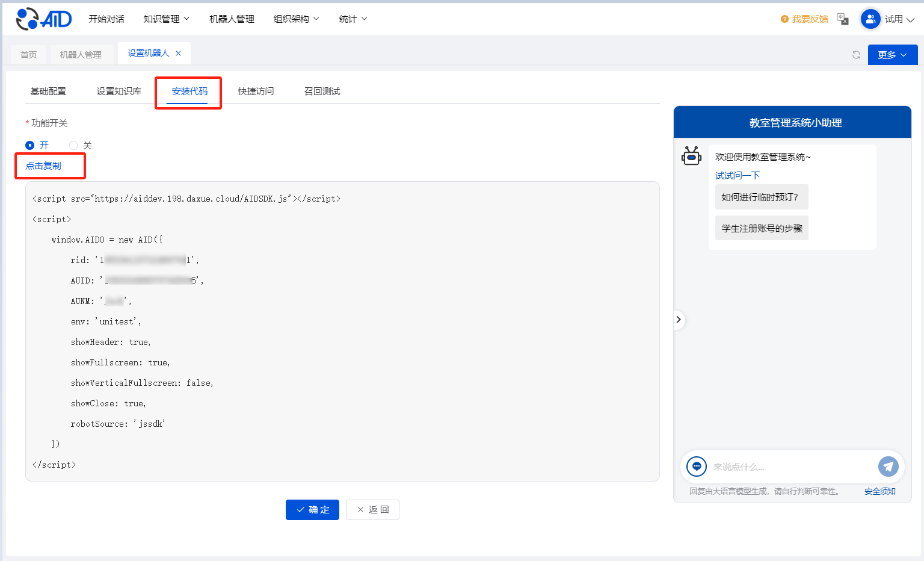Open 机器人管理 in top navigation
The image size is (924, 561).
click(x=232, y=19)
